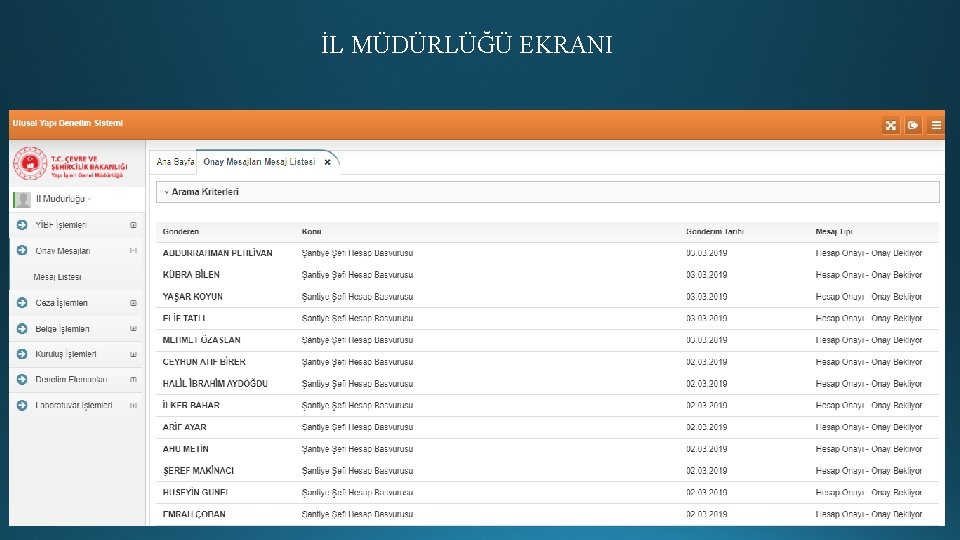Viewport: 960px width, 540px height.
Task: Expand YİBF İşlemleri with its plus icon
Action: click(x=133, y=225)
